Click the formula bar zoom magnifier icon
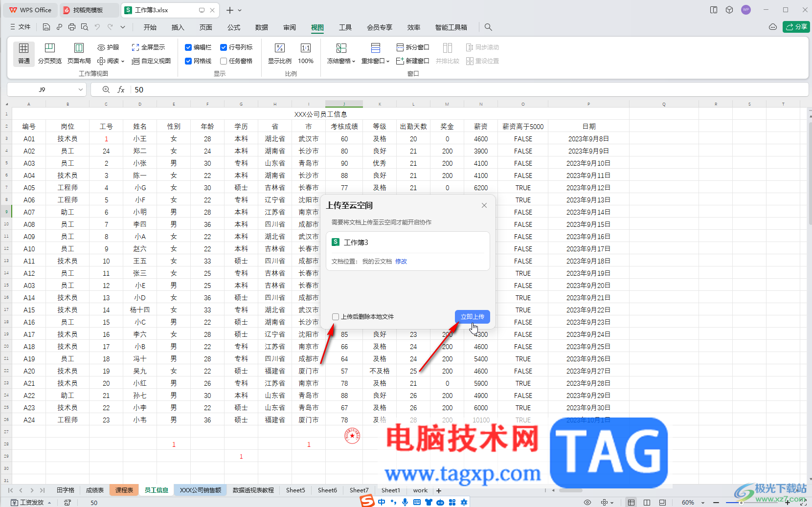 (106, 90)
